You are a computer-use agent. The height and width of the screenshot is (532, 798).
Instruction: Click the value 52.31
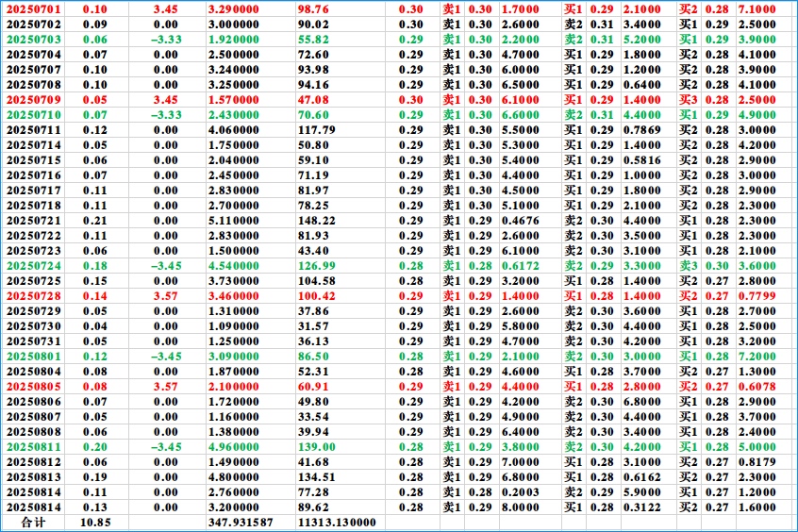[x=313, y=372]
